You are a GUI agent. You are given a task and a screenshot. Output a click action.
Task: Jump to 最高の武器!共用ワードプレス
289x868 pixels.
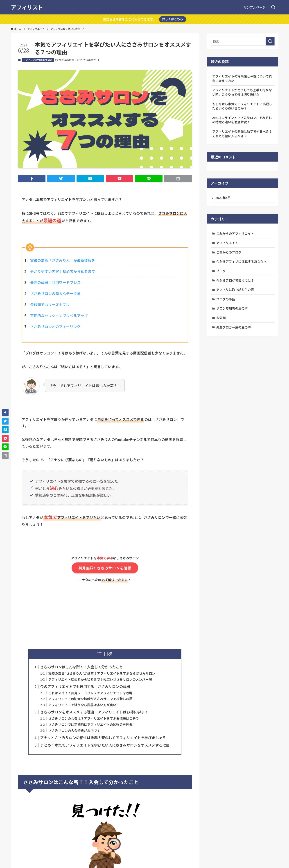pos(55,282)
